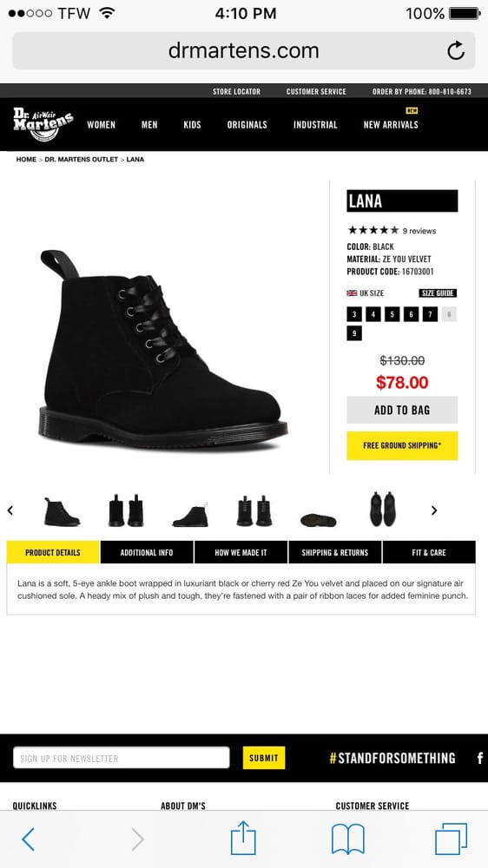488x868 pixels.
Task: Select UK size 6 box
Action: point(411,314)
